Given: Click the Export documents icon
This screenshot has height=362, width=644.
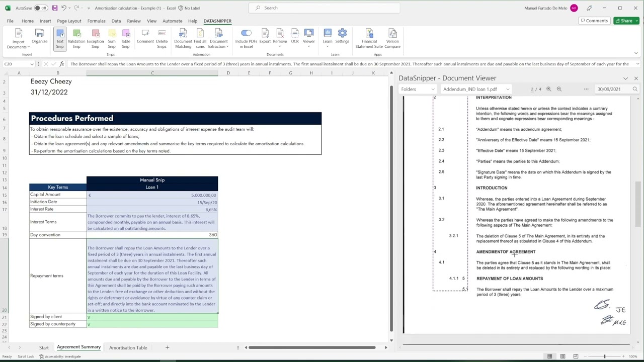Looking at the screenshot, I should click(265, 39).
